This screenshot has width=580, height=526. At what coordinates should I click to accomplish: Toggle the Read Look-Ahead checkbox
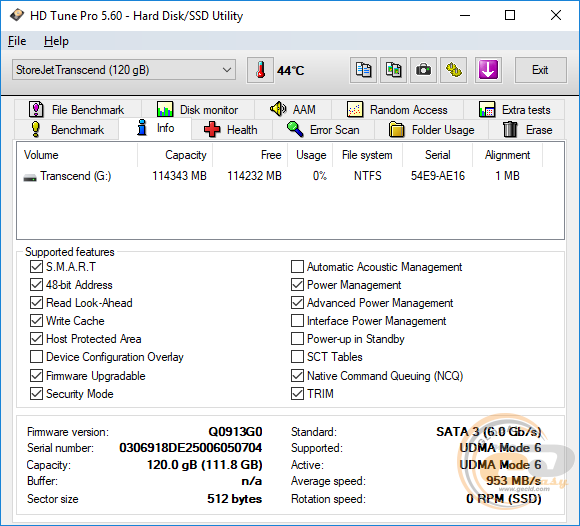click(x=36, y=303)
